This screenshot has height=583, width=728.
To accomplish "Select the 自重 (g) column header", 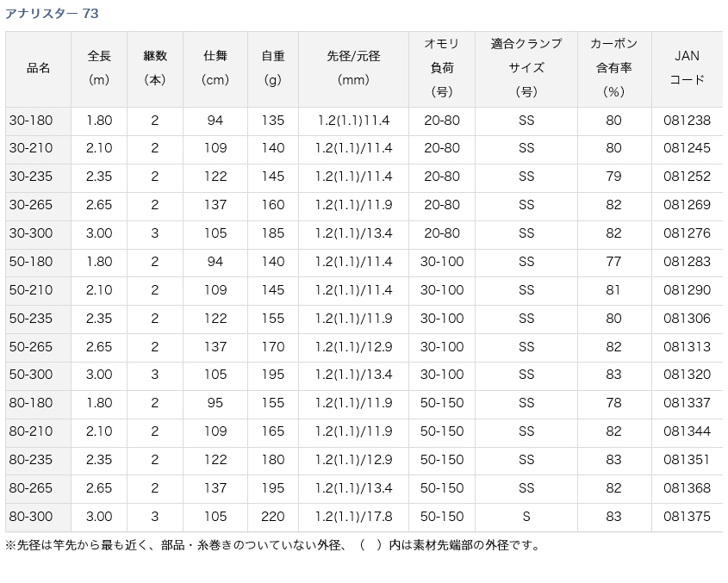I will [273, 68].
